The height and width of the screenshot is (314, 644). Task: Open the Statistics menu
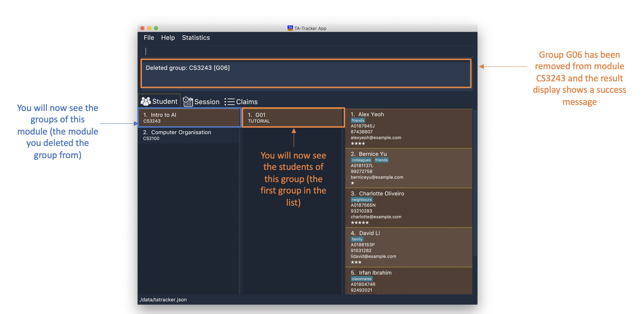pyautogui.click(x=196, y=38)
